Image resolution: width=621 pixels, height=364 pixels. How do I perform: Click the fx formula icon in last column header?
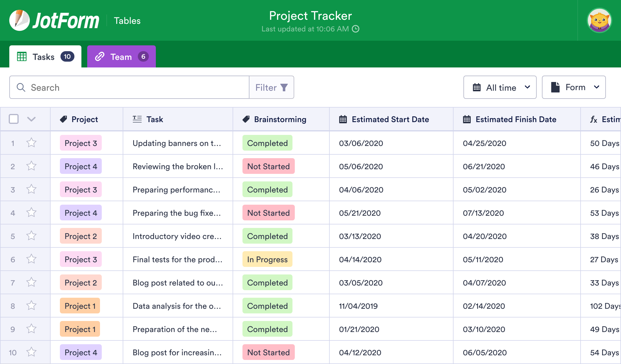click(x=593, y=119)
